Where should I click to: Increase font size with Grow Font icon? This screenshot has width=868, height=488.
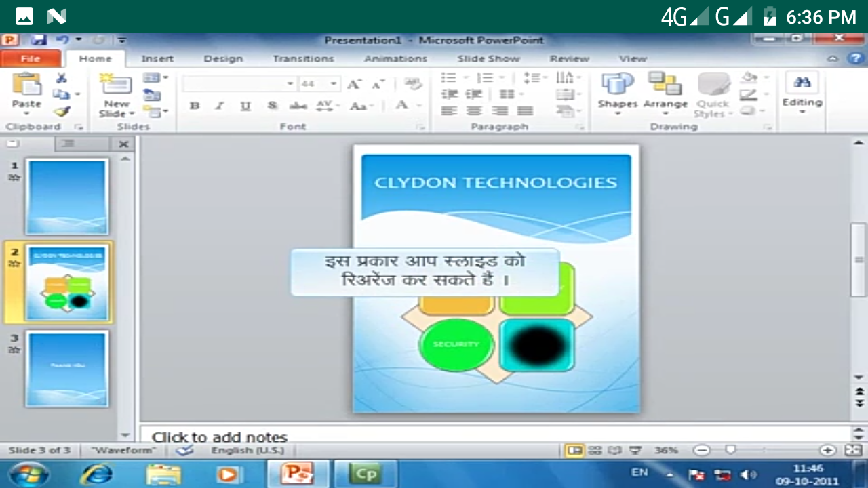click(353, 84)
